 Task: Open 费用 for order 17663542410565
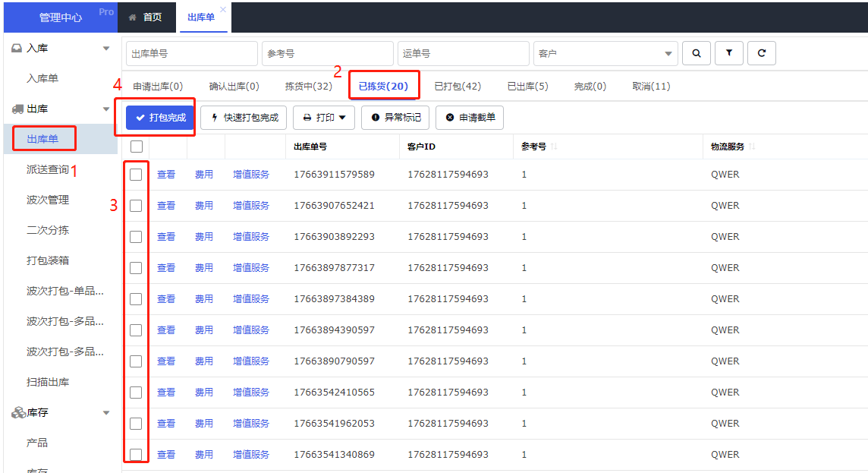[203, 392]
